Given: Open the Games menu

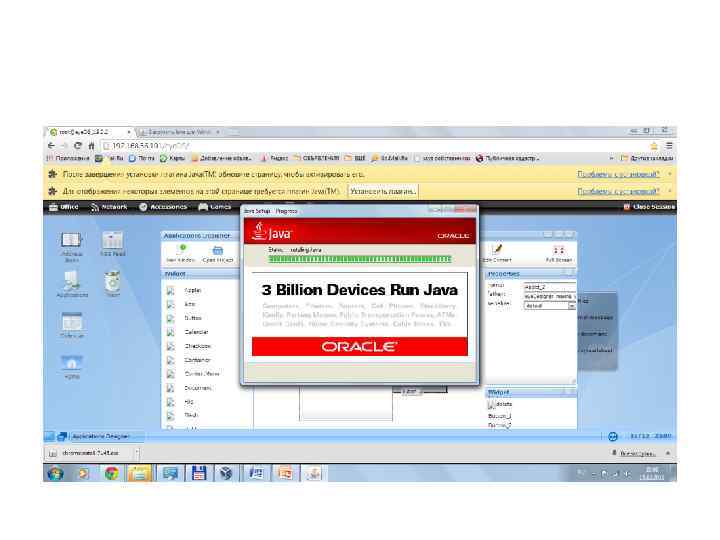Looking at the screenshot, I should pos(214,207).
